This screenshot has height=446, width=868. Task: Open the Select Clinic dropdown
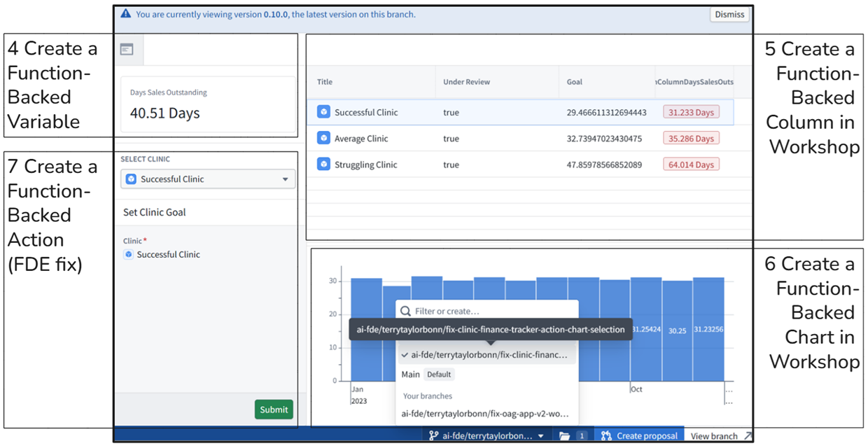click(208, 179)
